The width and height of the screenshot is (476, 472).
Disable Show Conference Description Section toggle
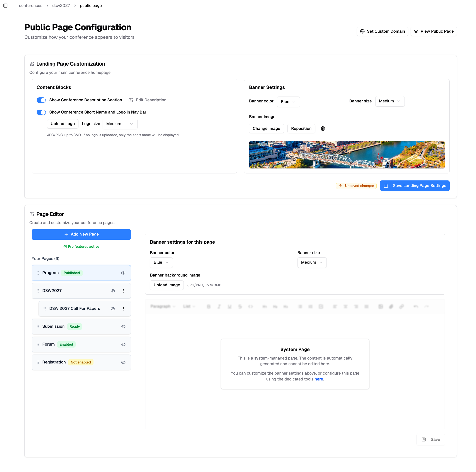[x=41, y=100]
